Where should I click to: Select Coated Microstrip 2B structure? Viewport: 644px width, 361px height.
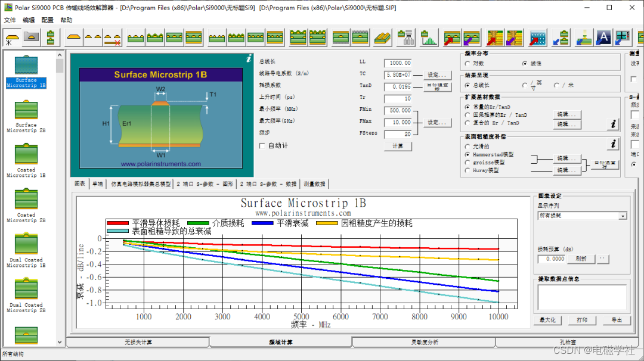(26, 206)
